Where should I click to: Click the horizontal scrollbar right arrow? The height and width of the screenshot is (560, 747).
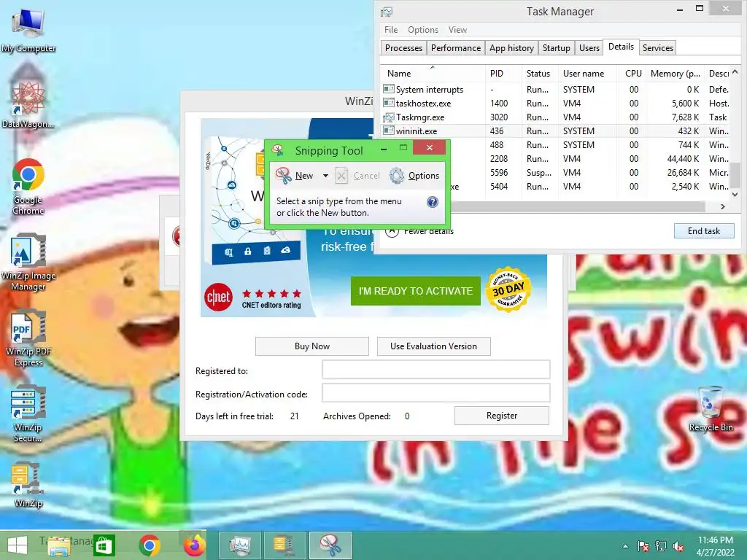coord(723,206)
